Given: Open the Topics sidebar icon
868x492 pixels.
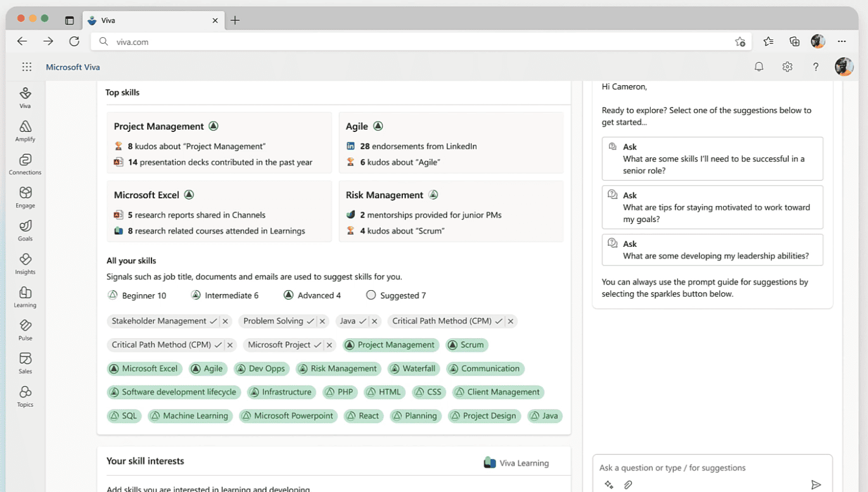Looking at the screenshot, I should click(25, 396).
